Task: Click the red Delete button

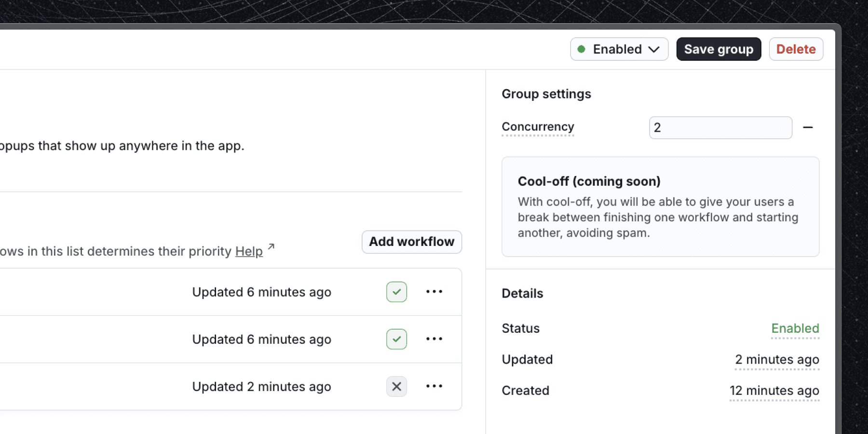Action: point(796,49)
